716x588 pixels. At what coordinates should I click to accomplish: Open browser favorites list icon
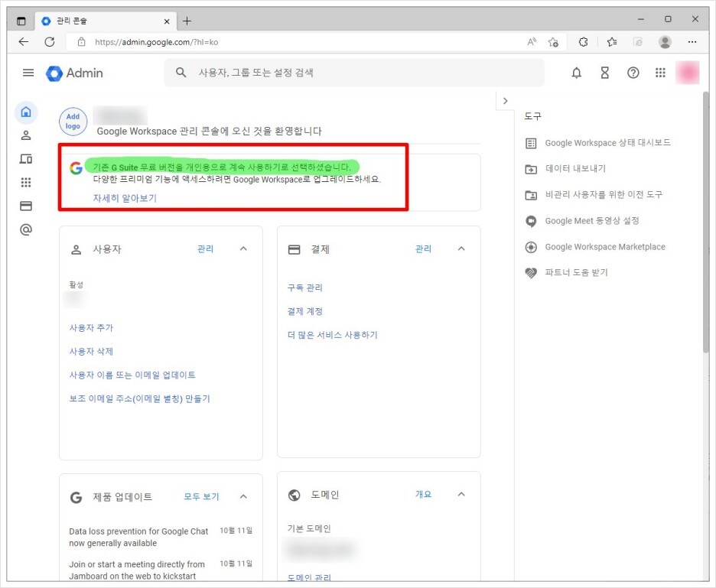click(612, 42)
